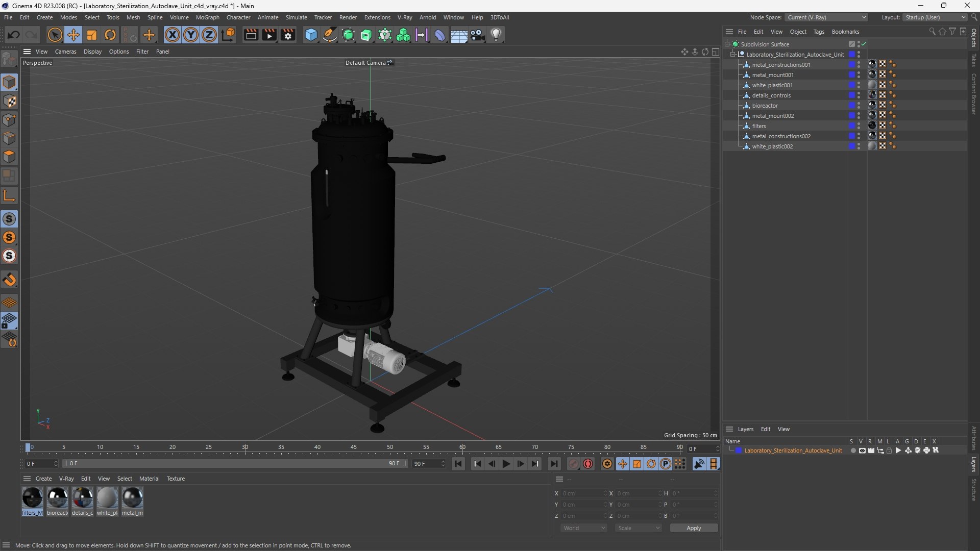Click the Record Active Objects button
Screen dimensions: 980x551
(x=574, y=464)
